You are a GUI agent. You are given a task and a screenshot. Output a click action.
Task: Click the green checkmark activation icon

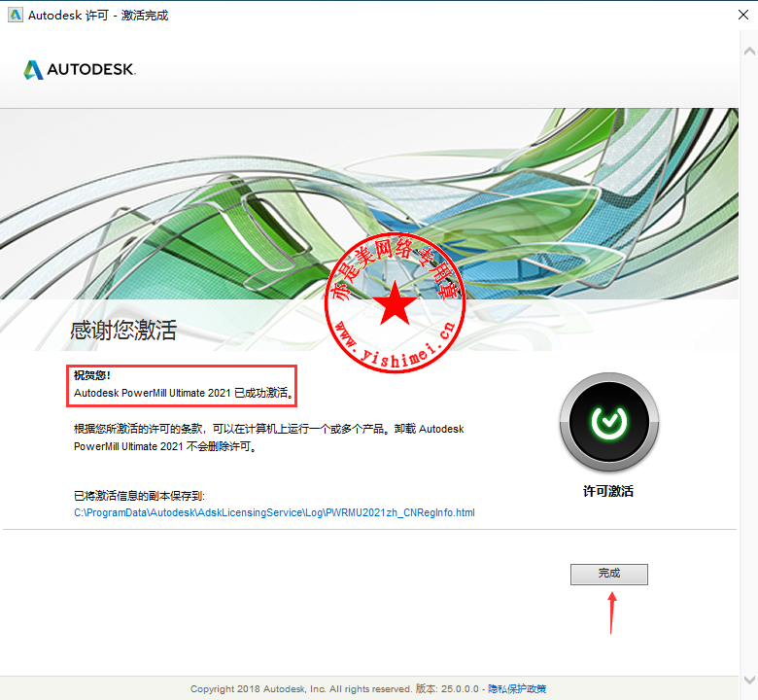click(608, 422)
